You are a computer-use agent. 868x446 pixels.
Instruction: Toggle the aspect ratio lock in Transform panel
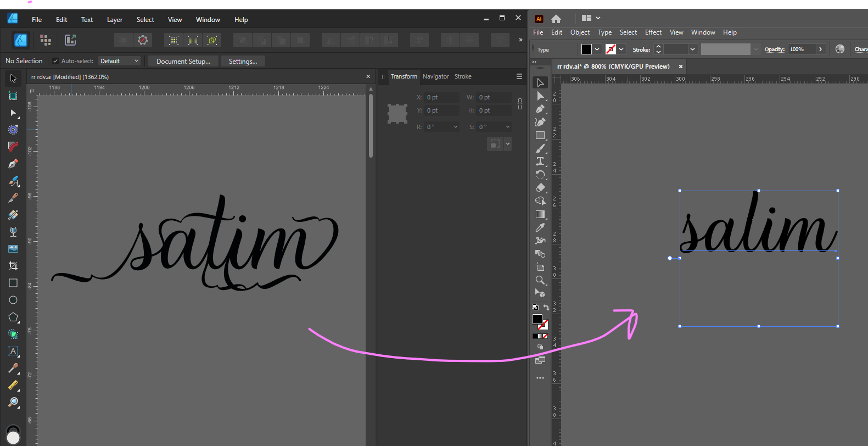[x=520, y=104]
